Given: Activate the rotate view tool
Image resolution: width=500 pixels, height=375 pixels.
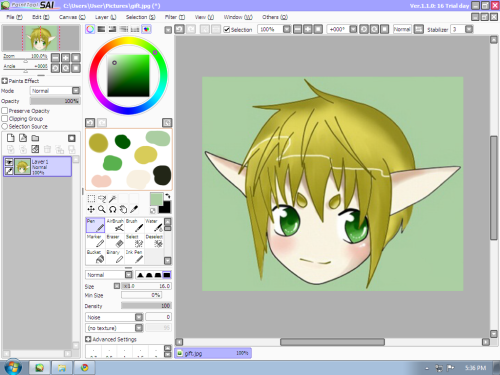Looking at the screenshot, I should pos(113,209).
